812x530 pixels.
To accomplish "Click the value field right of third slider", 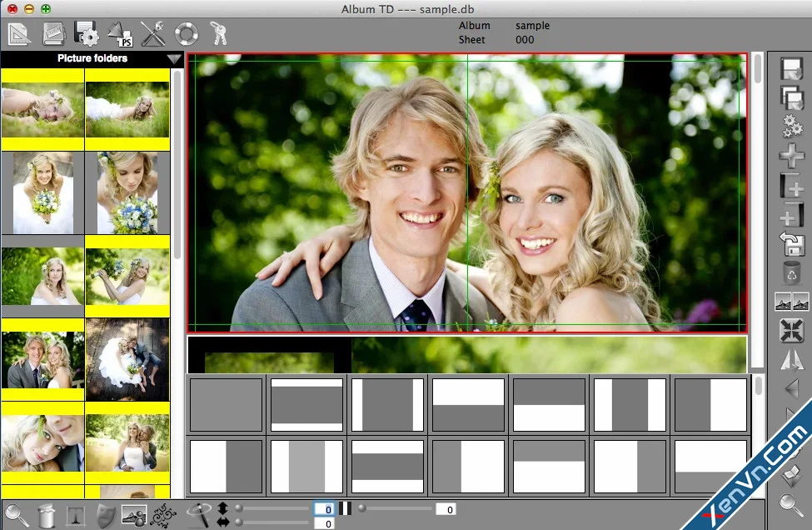I will click(x=446, y=509).
